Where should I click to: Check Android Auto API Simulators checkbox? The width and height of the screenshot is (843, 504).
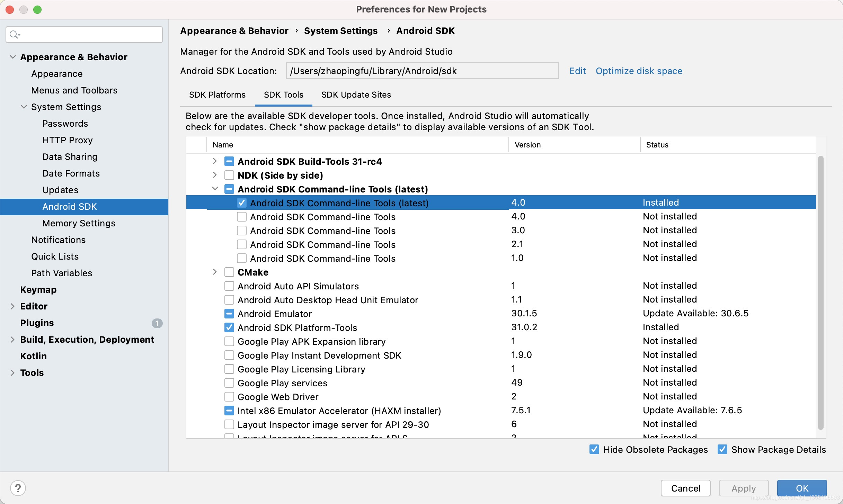coord(229,286)
